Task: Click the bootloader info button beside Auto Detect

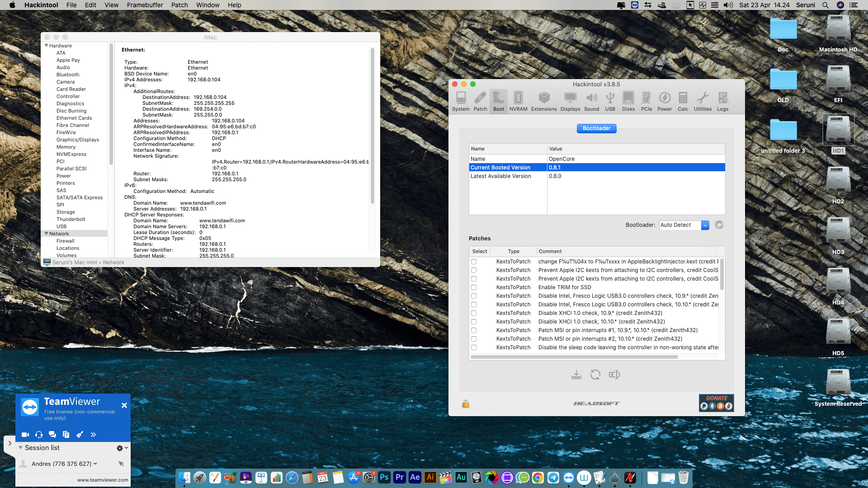Action: [x=719, y=225]
